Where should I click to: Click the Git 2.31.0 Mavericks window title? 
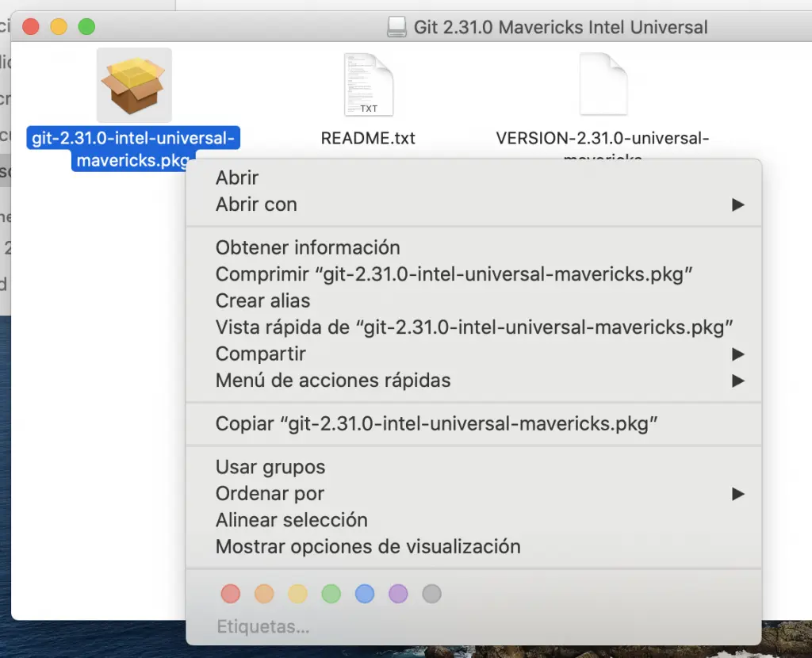point(561,27)
